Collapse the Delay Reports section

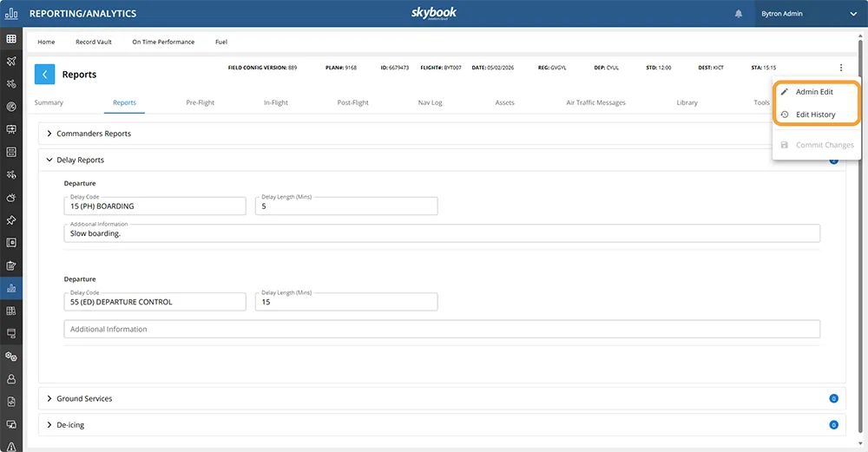point(49,160)
